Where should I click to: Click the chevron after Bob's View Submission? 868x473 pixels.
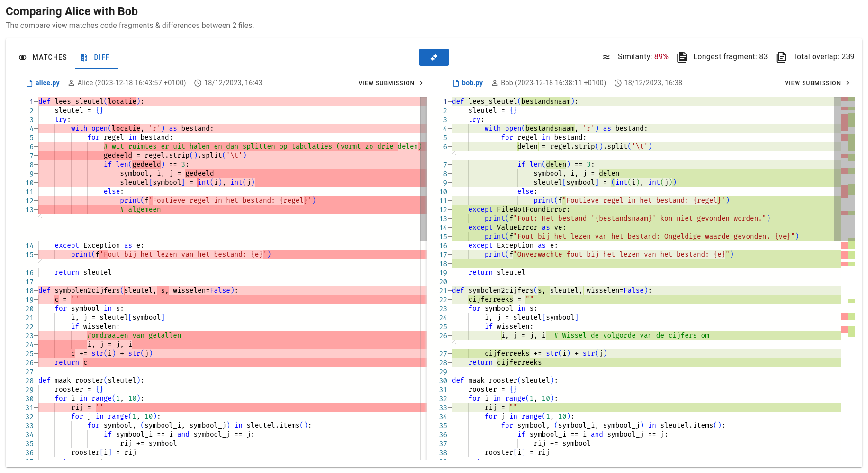(x=848, y=83)
